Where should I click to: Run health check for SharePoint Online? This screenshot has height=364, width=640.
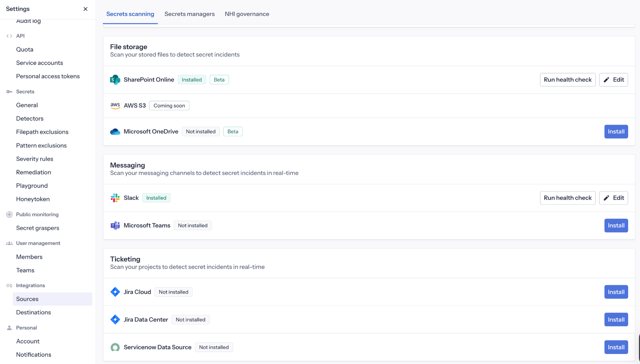tap(567, 80)
